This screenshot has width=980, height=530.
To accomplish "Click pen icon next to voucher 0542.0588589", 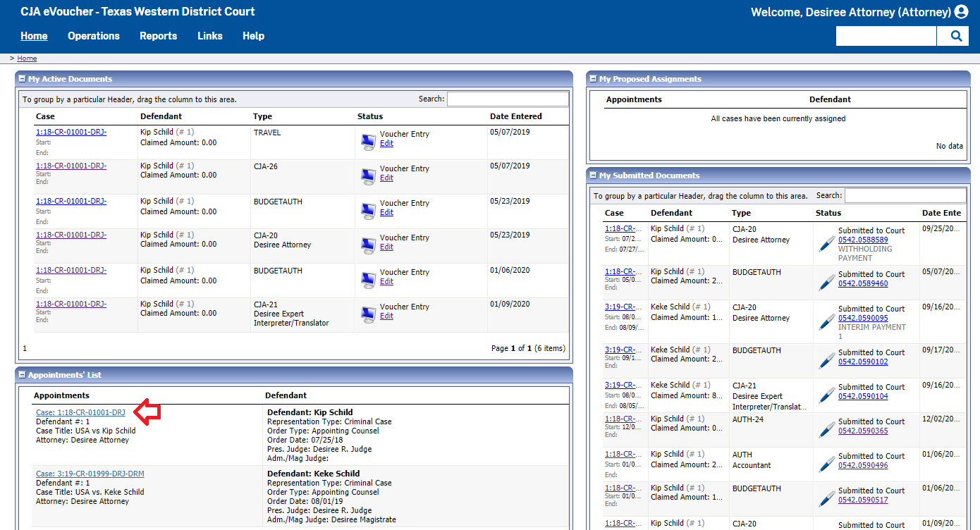I will point(826,243).
